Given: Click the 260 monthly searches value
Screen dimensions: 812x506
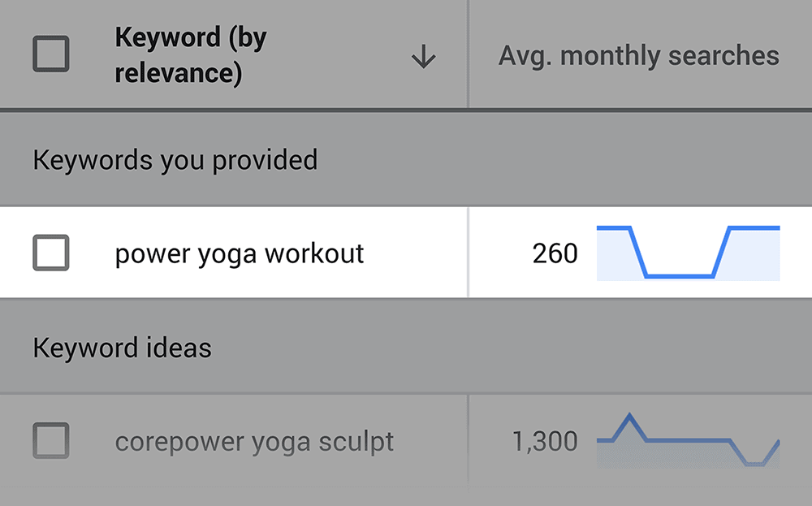Looking at the screenshot, I should pyautogui.click(x=555, y=253).
